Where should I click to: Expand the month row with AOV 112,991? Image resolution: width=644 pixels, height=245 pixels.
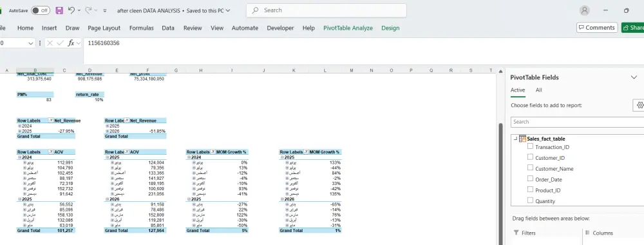tap(24, 162)
